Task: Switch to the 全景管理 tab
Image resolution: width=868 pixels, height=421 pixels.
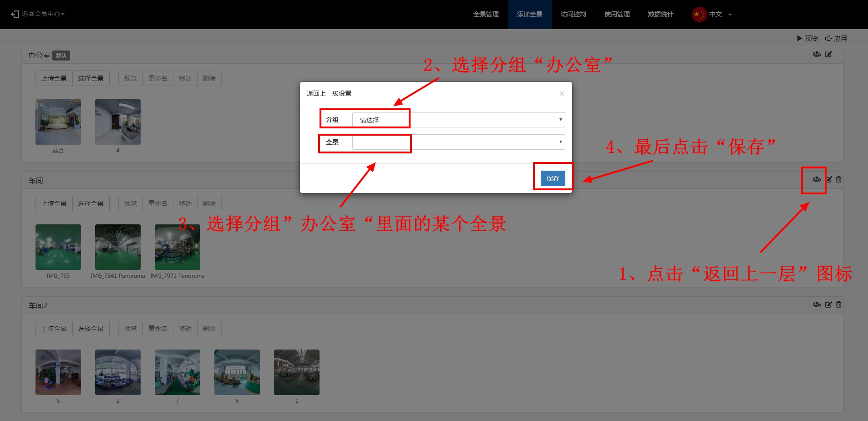Action: [486, 14]
